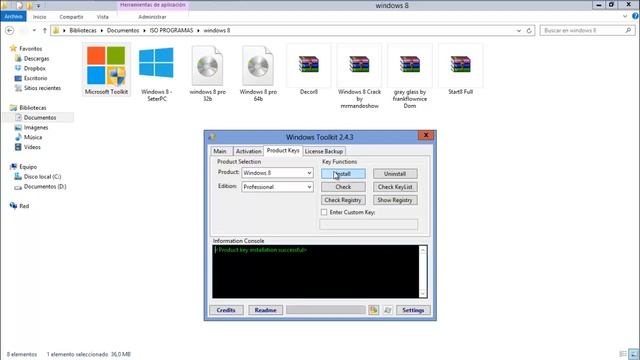The height and width of the screenshot is (360, 640).
Task: Click the Toolkit Office switch icon
Action: point(373,310)
